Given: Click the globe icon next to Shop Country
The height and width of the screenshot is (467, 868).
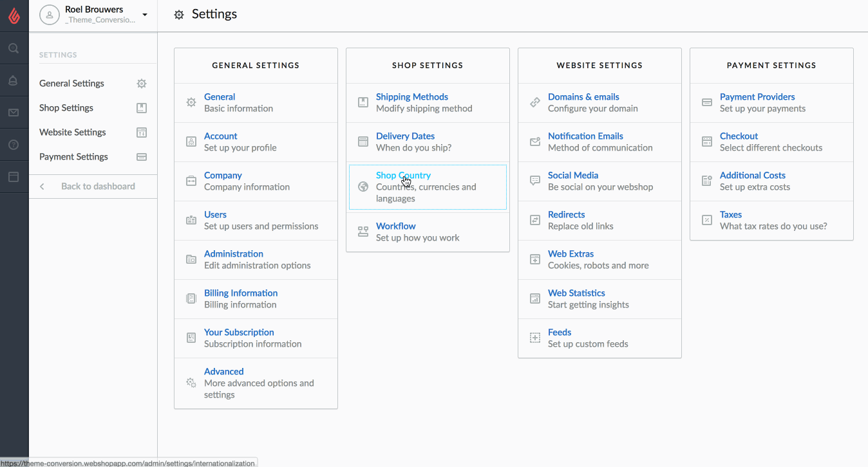Looking at the screenshot, I should click(363, 187).
